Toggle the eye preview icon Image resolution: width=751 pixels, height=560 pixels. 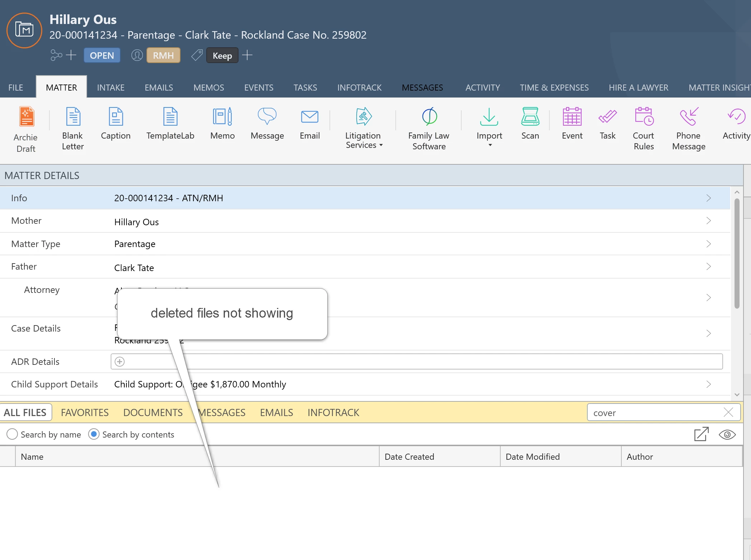point(727,435)
